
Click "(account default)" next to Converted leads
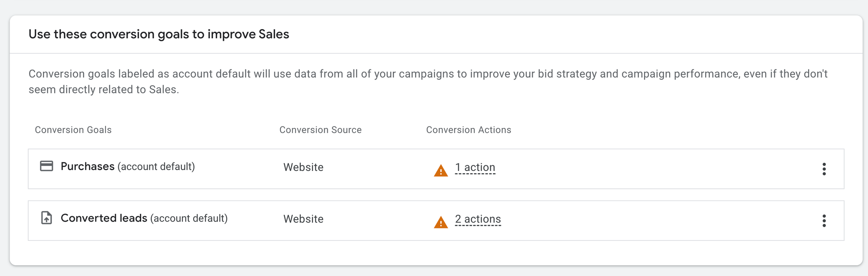(189, 218)
